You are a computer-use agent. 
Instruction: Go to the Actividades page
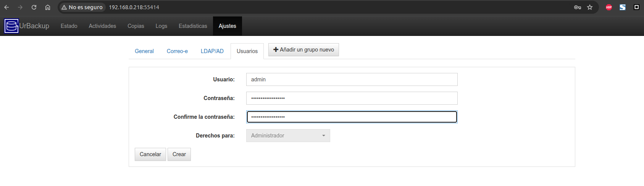coord(102,26)
